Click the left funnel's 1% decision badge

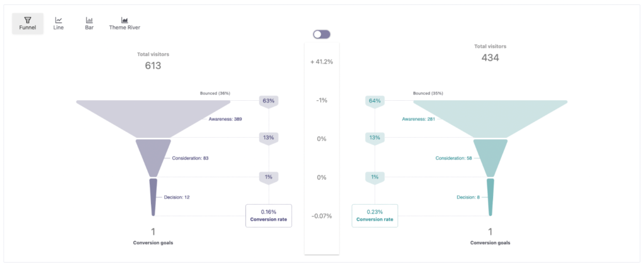tap(269, 177)
